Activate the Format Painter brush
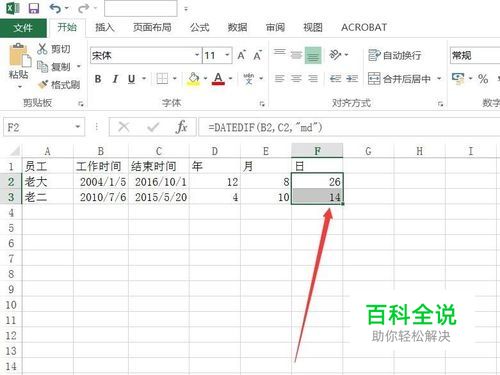500x375 pixels. coord(43,85)
